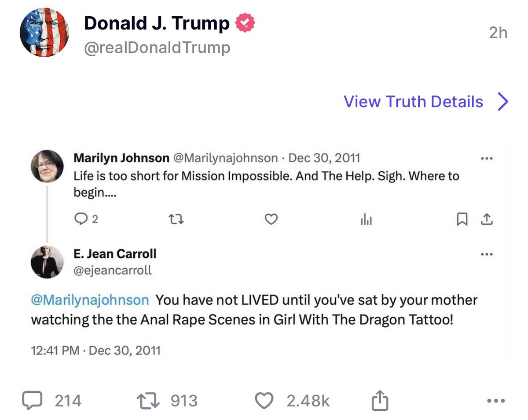Screen dimensions: 528x420
Task: Click the blue @Marilynajohnson mention
Action: [90, 300]
